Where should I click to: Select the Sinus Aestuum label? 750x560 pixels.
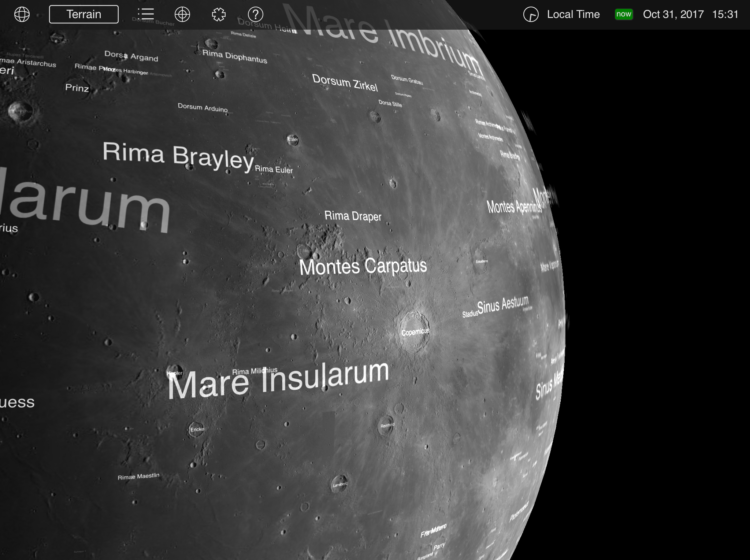503,305
